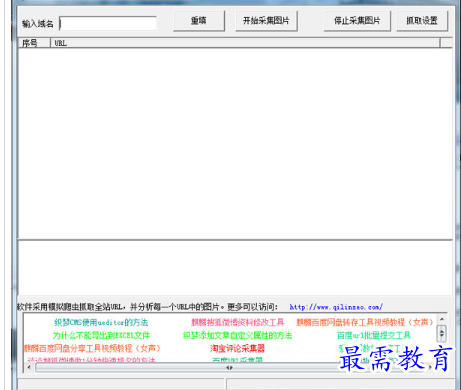Image resolution: width=461 pixels, height=390 pixels.
Task: Open 为什么不能导出到EXCEL文件 link
Action: [101, 335]
